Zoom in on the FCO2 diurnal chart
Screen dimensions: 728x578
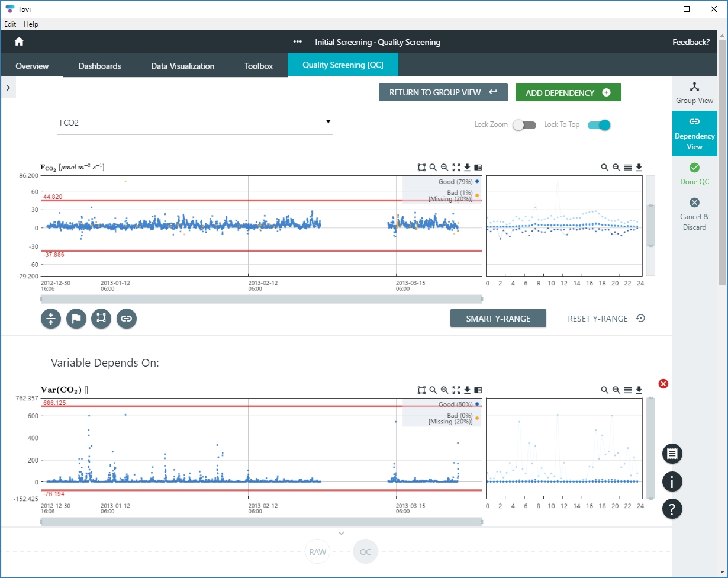(604, 168)
